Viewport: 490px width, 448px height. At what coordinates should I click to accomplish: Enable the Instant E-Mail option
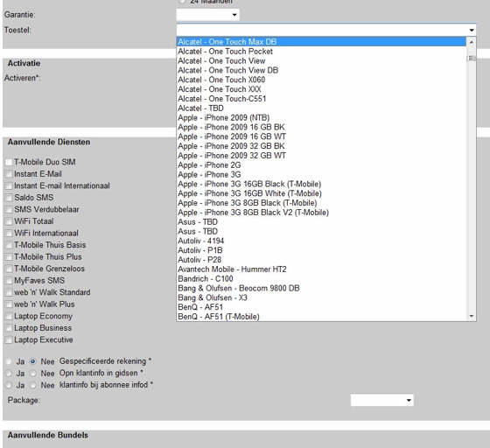coord(9,174)
